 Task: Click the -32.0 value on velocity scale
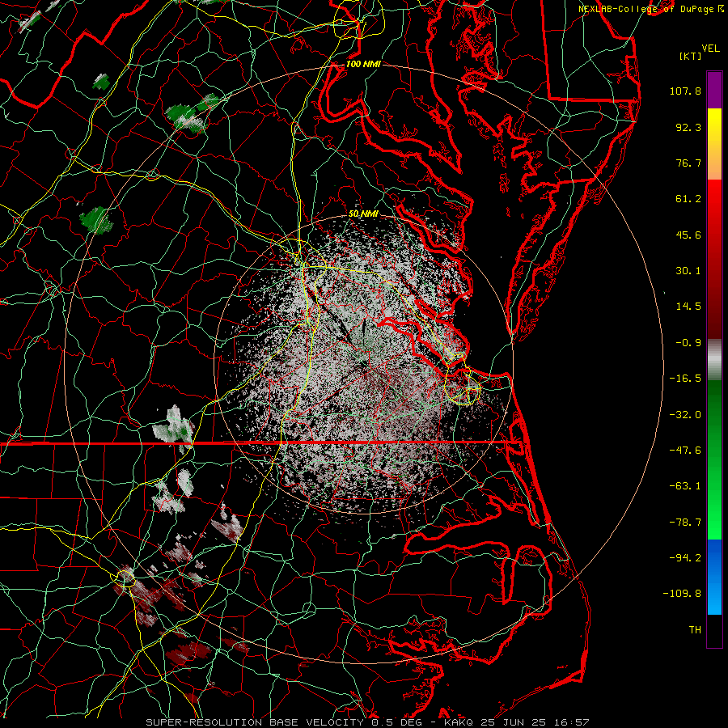pos(685,415)
